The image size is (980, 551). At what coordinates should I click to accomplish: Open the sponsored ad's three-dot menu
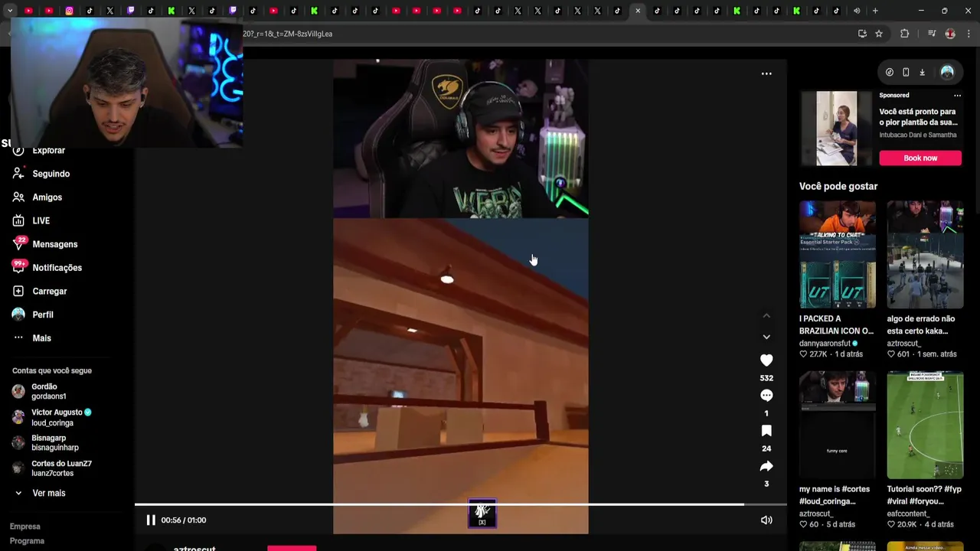point(957,96)
